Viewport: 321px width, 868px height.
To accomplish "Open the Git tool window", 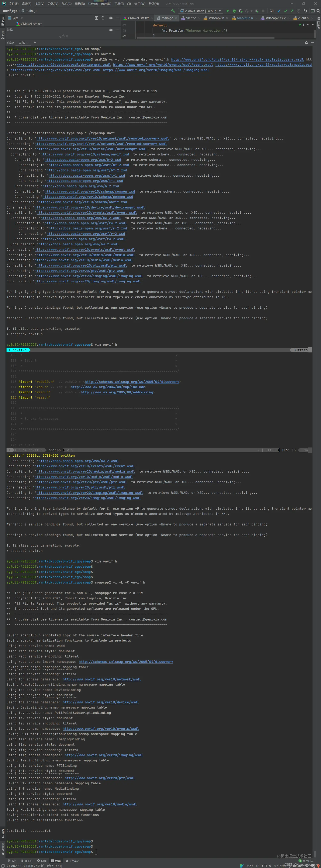I will click(12, 861).
